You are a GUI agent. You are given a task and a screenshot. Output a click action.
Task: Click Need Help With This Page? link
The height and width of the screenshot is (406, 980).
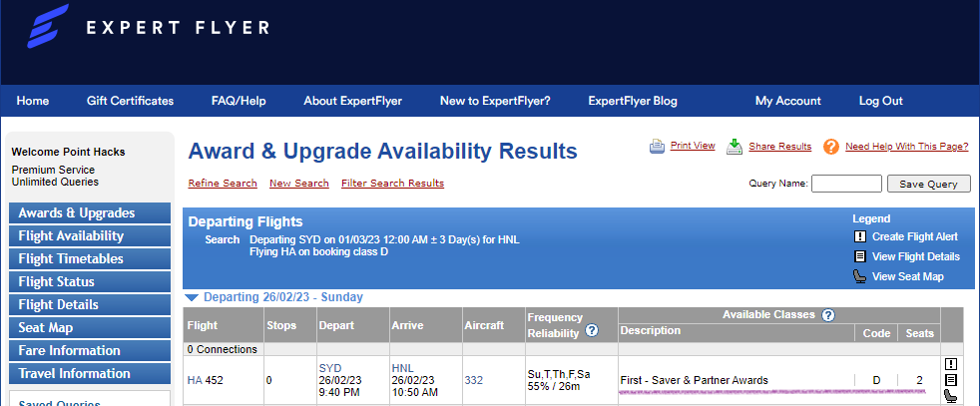point(907,147)
